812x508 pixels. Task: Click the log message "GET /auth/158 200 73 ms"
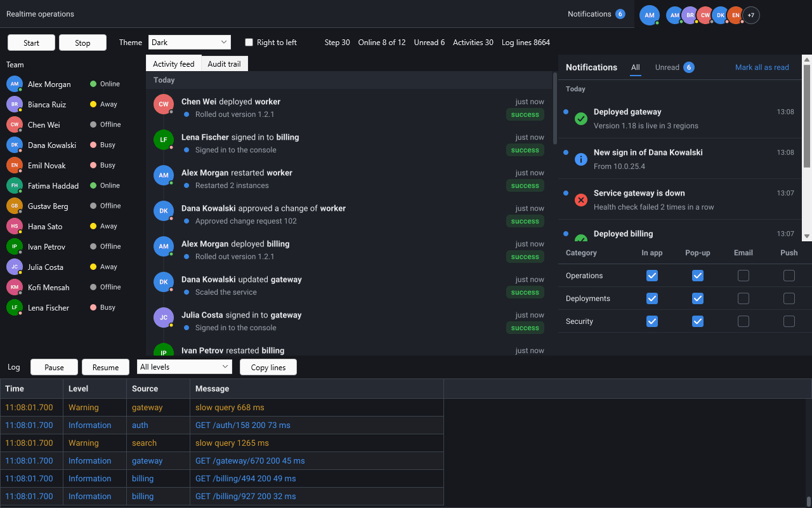[x=243, y=425]
